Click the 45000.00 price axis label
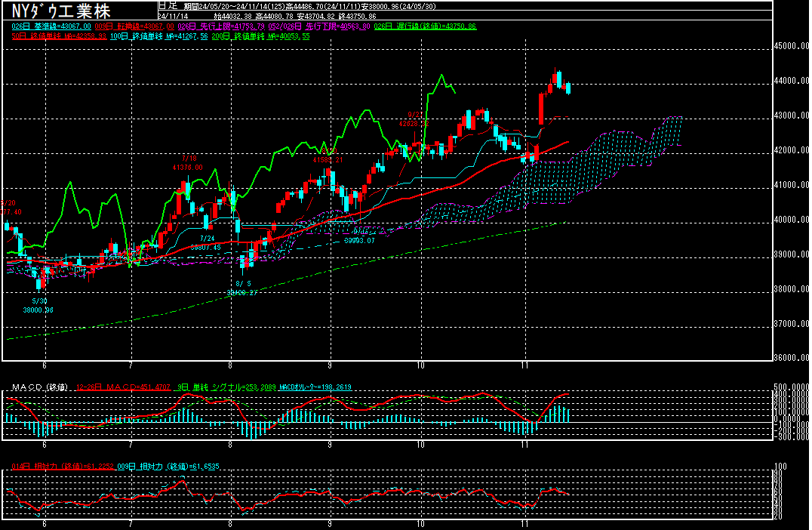This screenshot has height=530, width=812. [792, 46]
